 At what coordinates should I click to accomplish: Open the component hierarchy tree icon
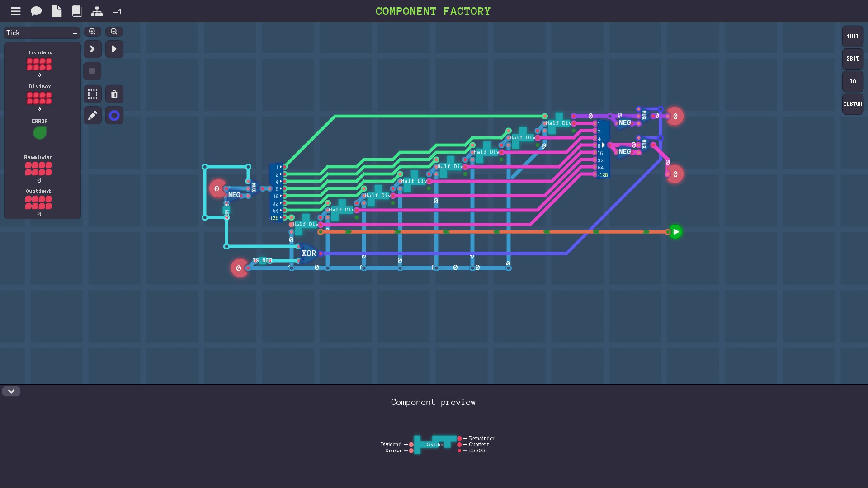pos(97,11)
